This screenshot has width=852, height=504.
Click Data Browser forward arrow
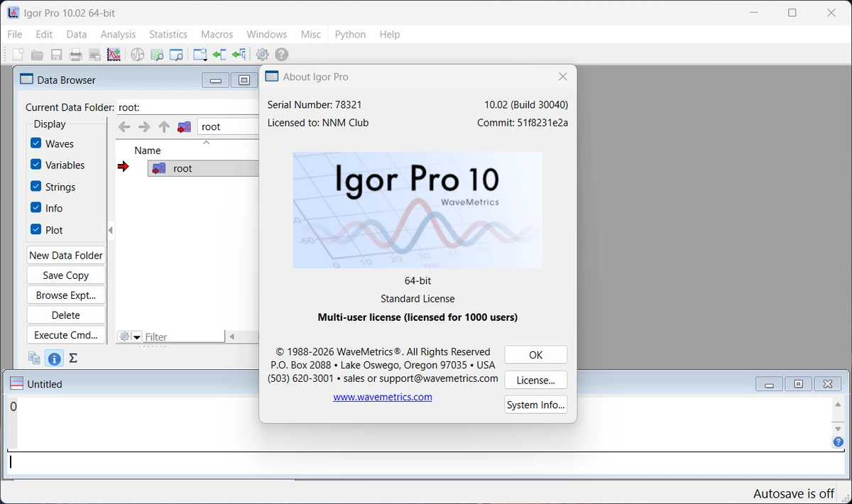pyautogui.click(x=144, y=127)
